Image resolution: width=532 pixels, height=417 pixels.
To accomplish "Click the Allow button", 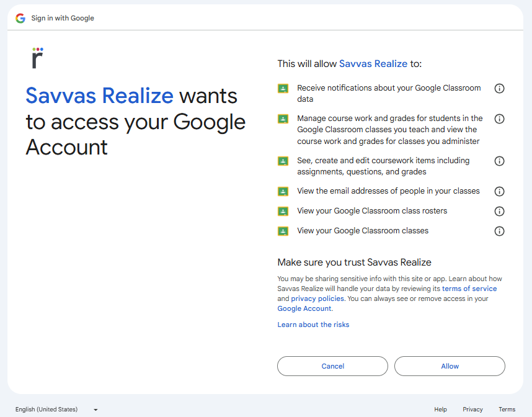I will 450,366.
